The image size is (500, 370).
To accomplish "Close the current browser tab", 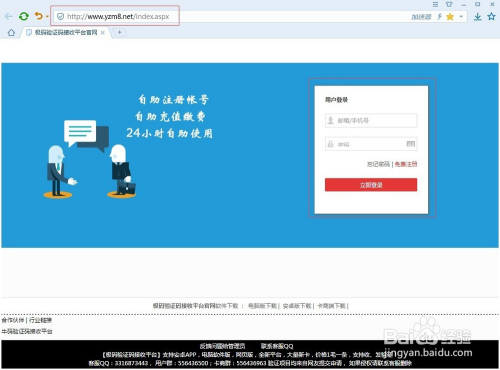I will coord(103,33).
